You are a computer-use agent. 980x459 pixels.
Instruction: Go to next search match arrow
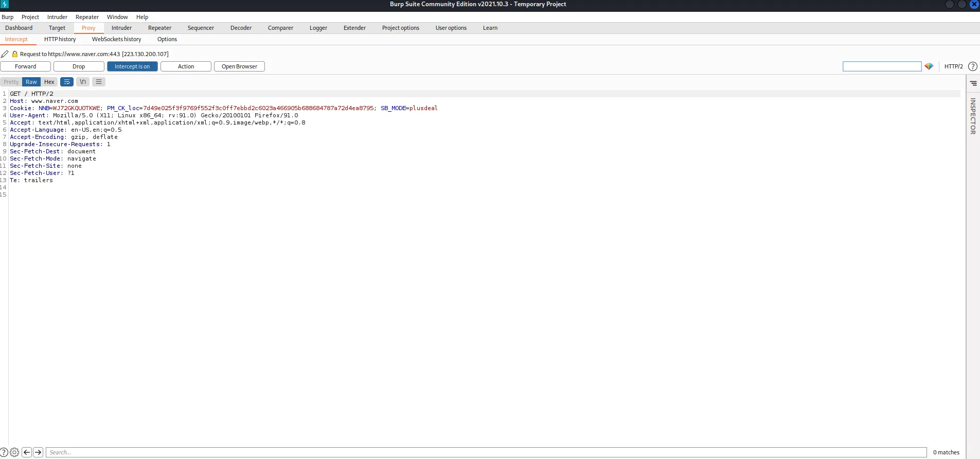[x=38, y=452]
